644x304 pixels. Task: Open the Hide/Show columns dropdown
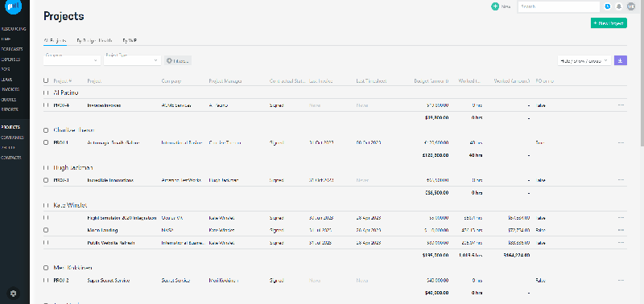(x=584, y=60)
